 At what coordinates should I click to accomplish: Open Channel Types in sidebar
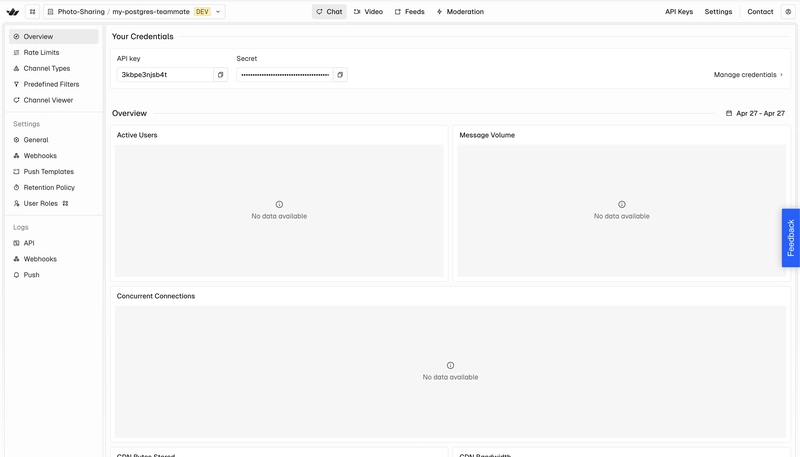click(54, 68)
